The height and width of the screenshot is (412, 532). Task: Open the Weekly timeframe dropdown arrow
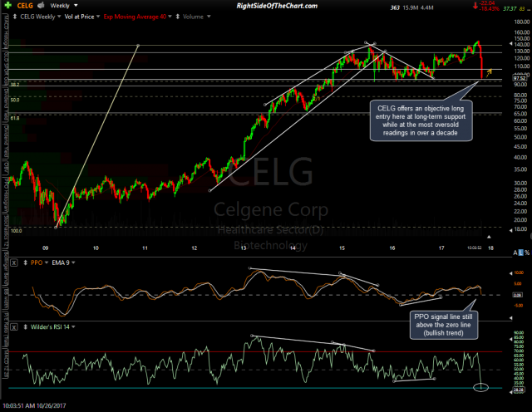click(x=76, y=6)
